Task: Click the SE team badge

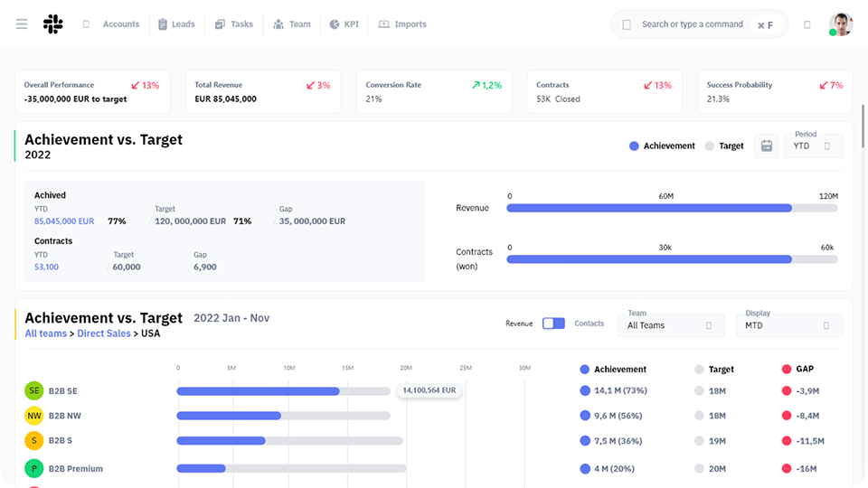Action: click(33, 390)
